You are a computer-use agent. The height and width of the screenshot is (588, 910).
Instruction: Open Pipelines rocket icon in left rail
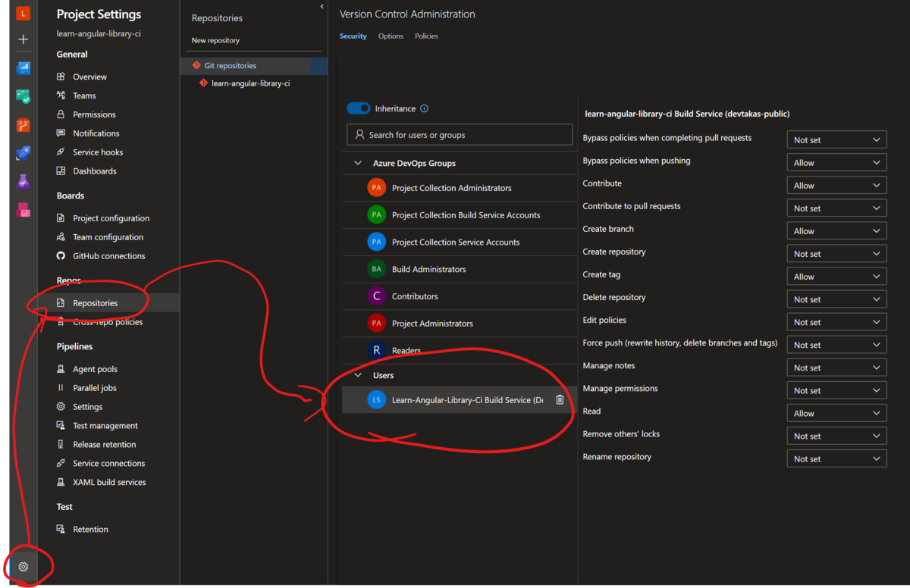[x=24, y=153]
